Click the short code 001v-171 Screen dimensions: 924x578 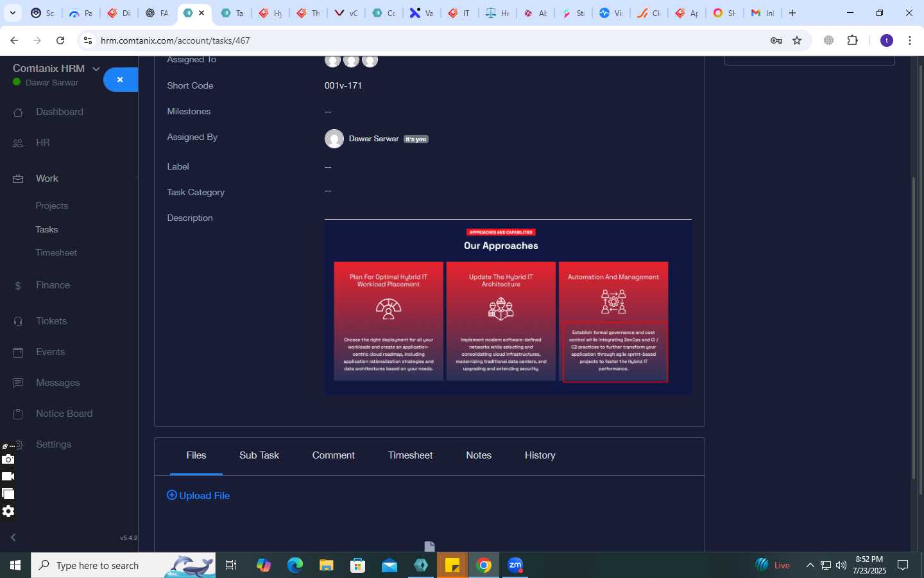343,85
